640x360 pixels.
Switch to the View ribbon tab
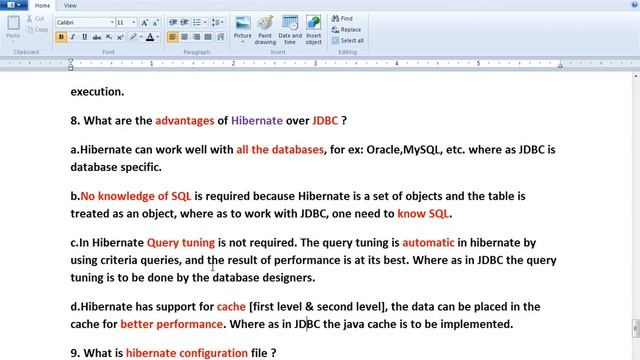click(70, 5)
